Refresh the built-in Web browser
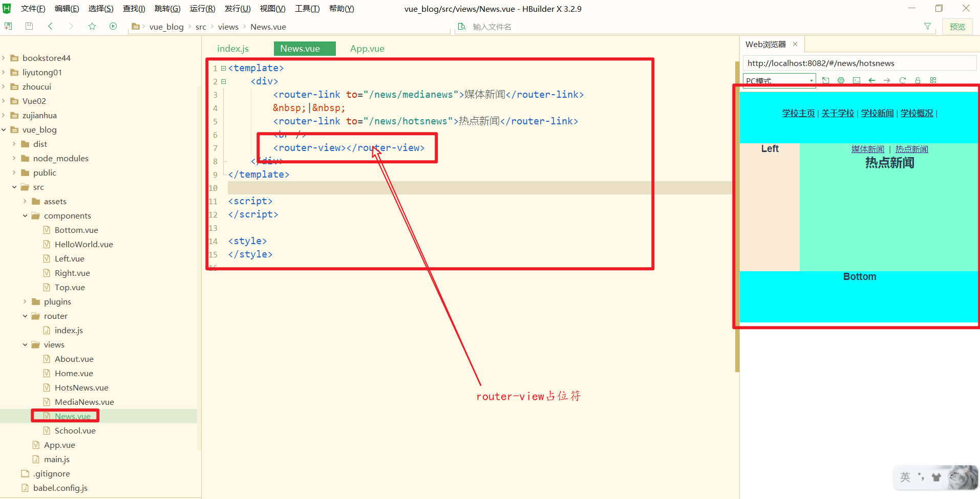 903,80
